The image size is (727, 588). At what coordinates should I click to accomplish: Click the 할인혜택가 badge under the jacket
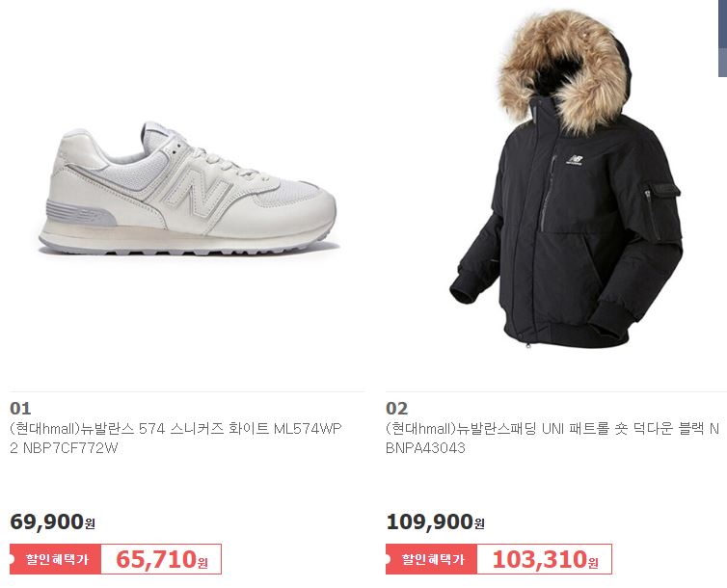(432, 559)
